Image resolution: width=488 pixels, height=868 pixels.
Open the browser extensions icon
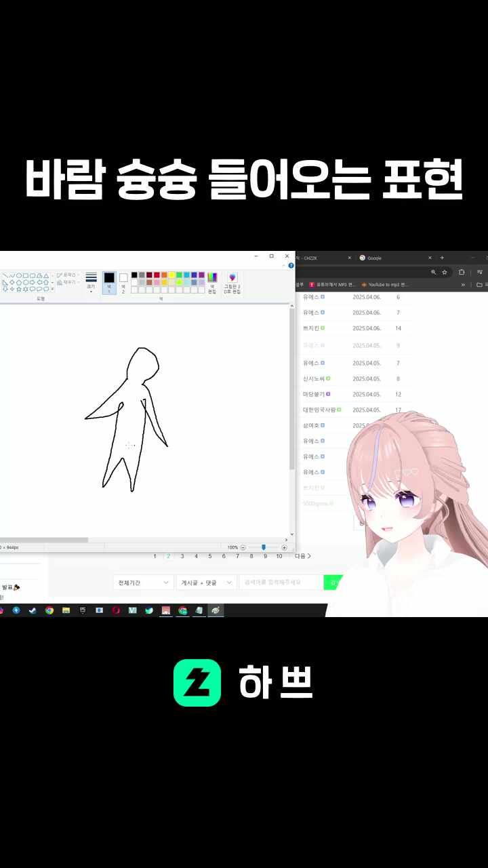tap(462, 272)
